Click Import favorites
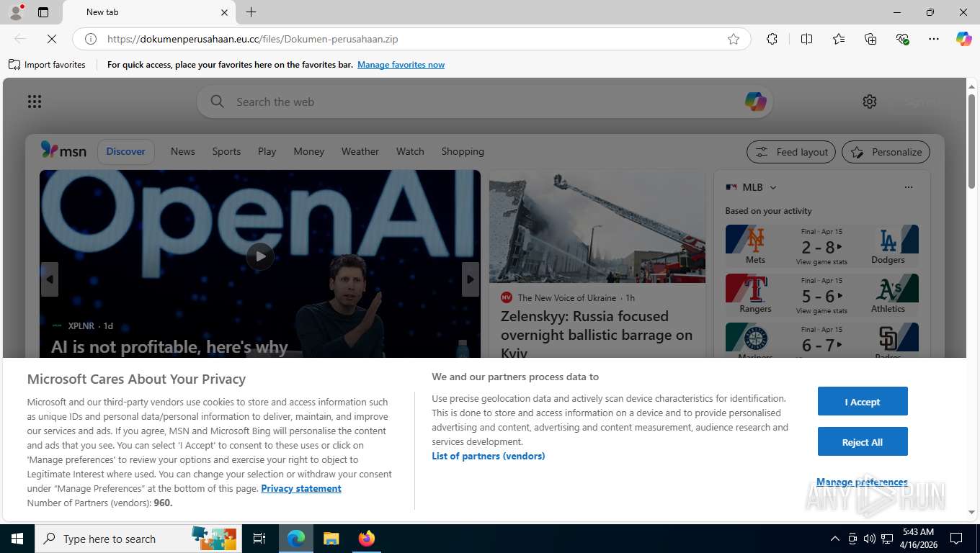This screenshot has width=980, height=553. tap(47, 65)
